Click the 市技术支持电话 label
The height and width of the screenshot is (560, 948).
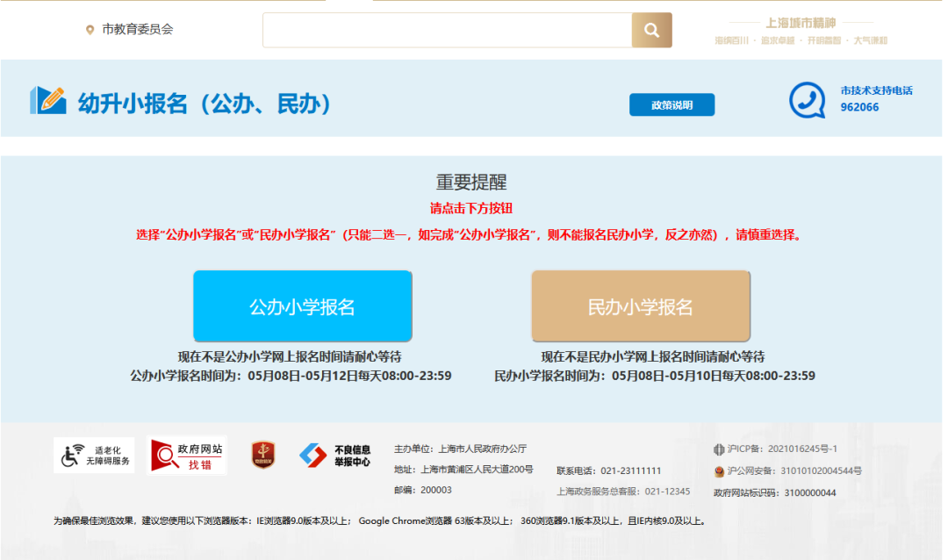pyautogui.click(x=876, y=90)
